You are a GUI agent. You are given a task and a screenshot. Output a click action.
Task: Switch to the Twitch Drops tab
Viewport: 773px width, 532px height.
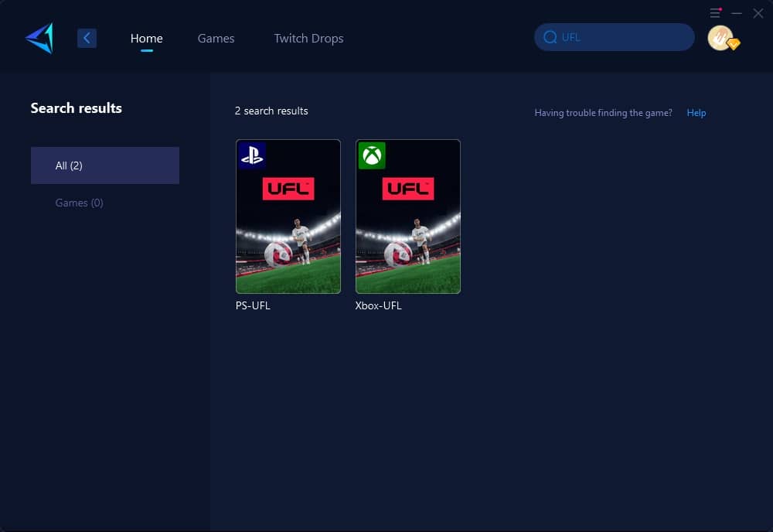point(308,38)
